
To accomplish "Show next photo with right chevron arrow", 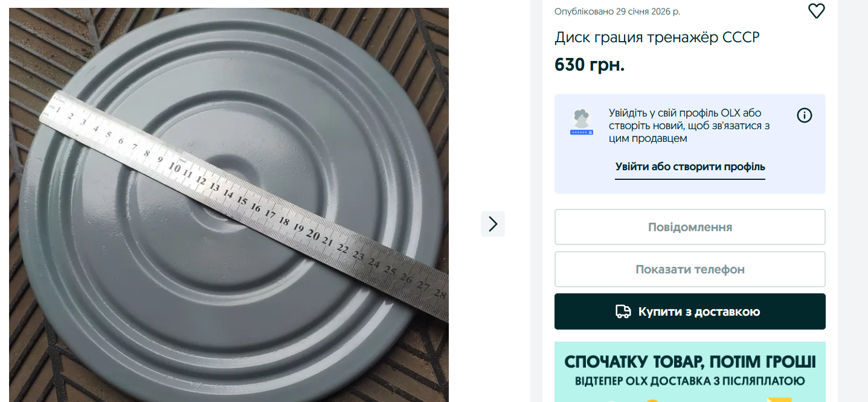I will click(493, 224).
